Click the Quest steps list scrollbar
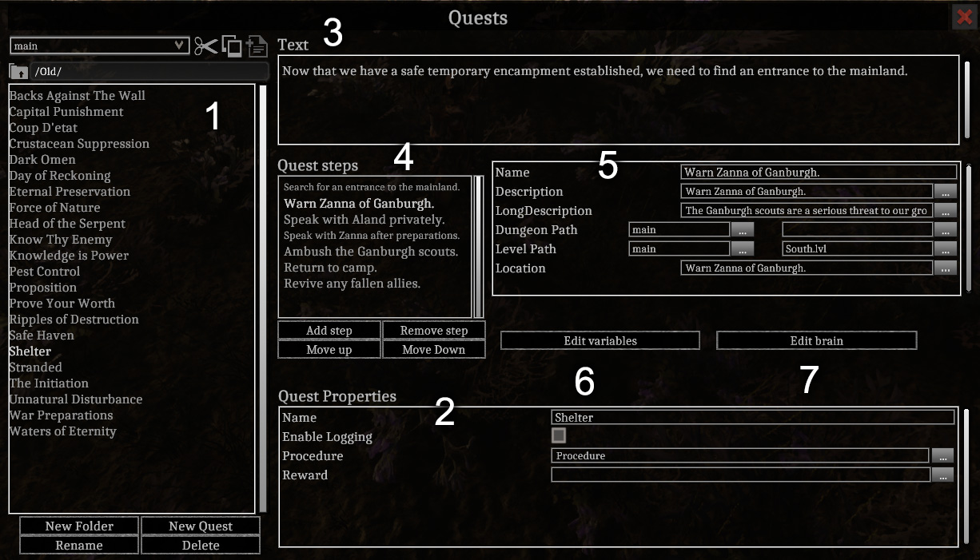This screenshot has height=560, width=980. point(479,247)
